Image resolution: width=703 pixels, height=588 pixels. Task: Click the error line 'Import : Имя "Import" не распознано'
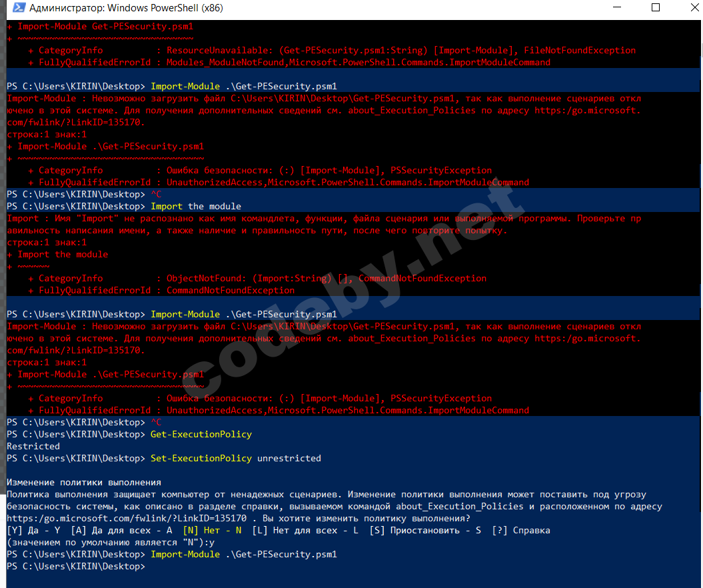pos(324,219)
